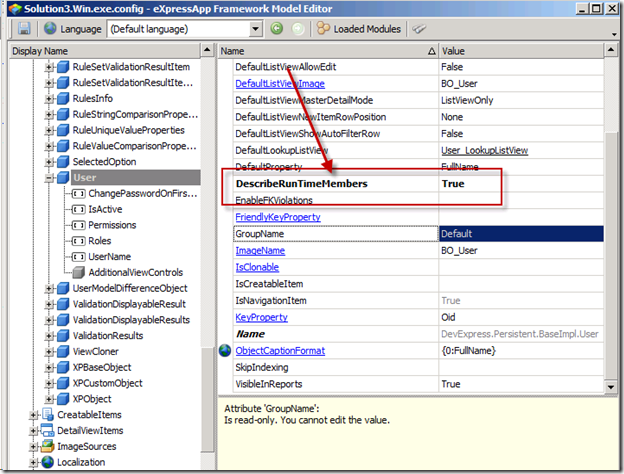
Task: Click the Display Name column header
Action: tap(105, 51)
